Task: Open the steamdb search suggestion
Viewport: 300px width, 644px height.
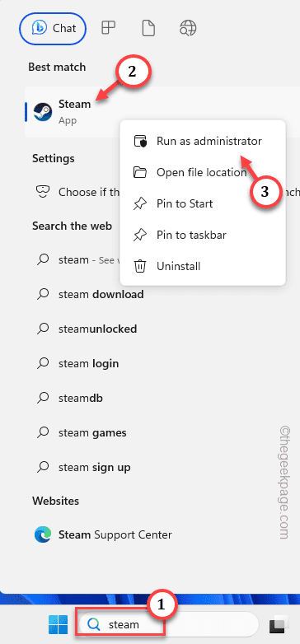Action: pyautogui.click(x=80, y=398)
